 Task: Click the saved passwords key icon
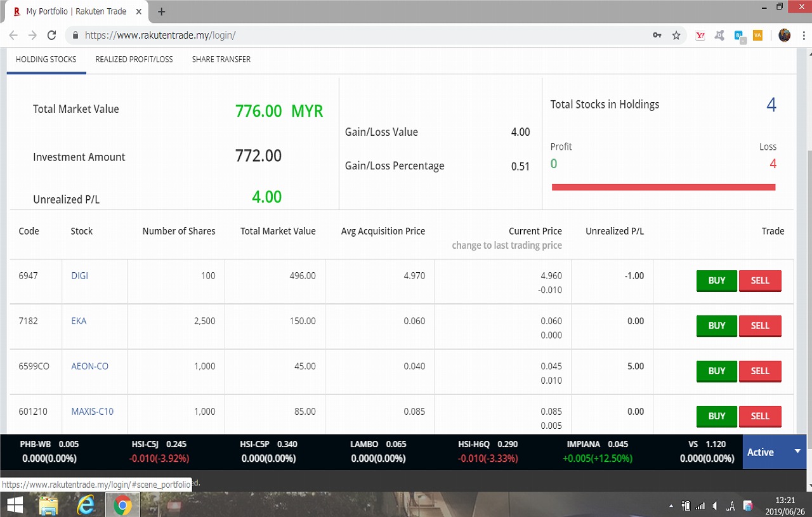coord(657,36)
